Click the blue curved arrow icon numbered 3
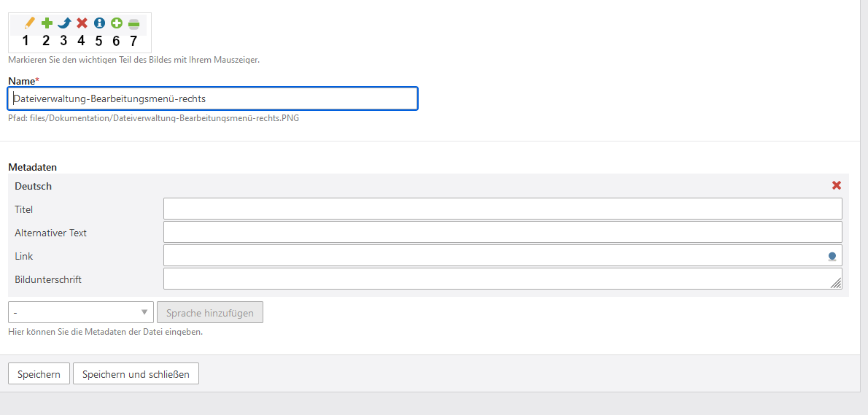 pos(64,23)
